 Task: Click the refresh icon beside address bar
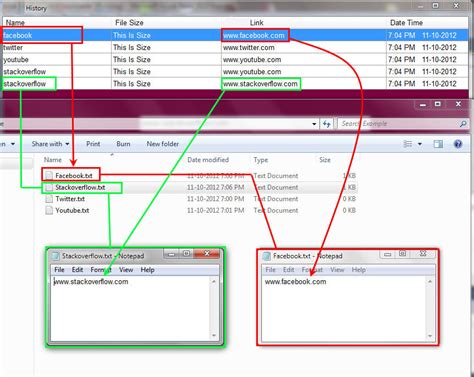(327, 124)
